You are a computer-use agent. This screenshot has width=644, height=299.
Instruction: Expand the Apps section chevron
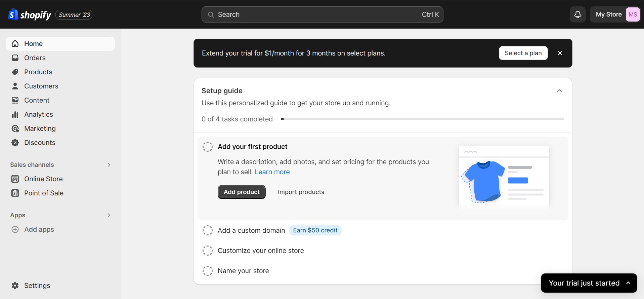tap(109, 215)
